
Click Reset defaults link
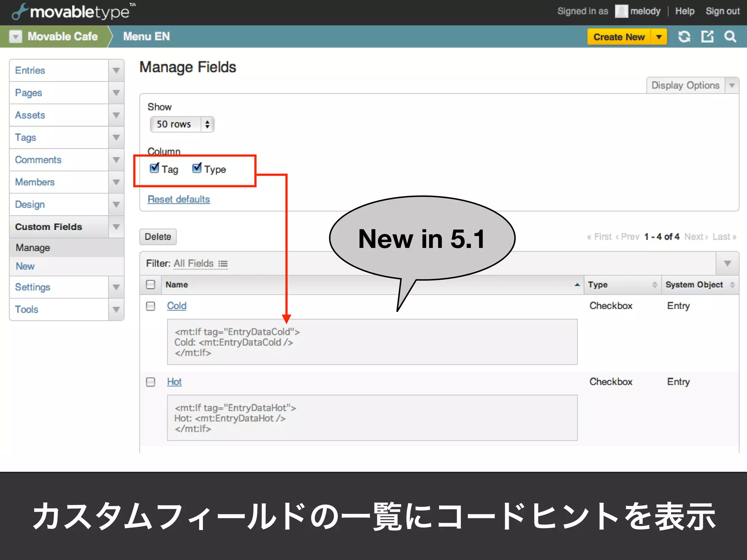click(179, 199)
